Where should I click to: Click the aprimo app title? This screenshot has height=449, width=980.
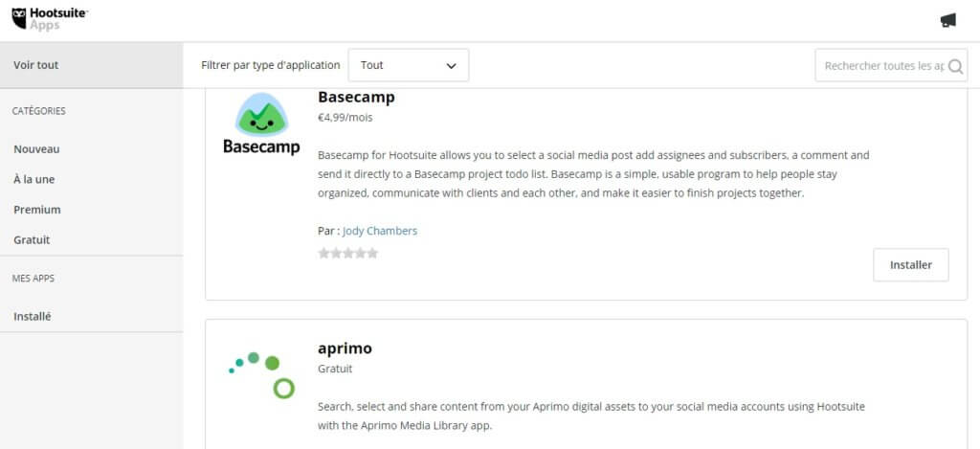click(x=345, y=348)
